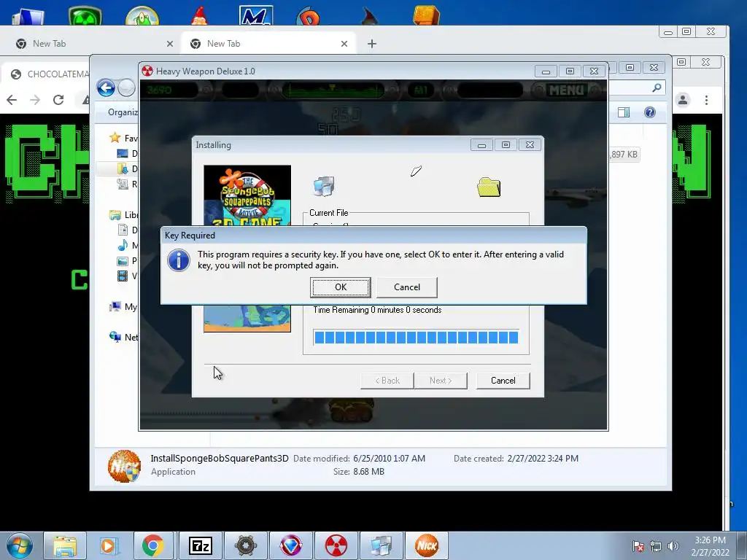Click the Favorites star icon in Explorer sidebar
Image resolution: width=747 pixels, height=560 pixels.
pos(115,138)
